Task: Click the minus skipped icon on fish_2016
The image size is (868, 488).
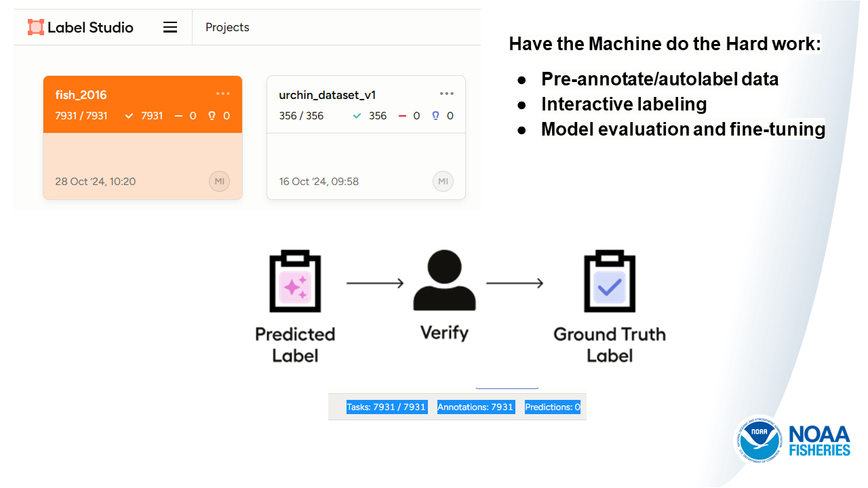Action: (178, 116)
